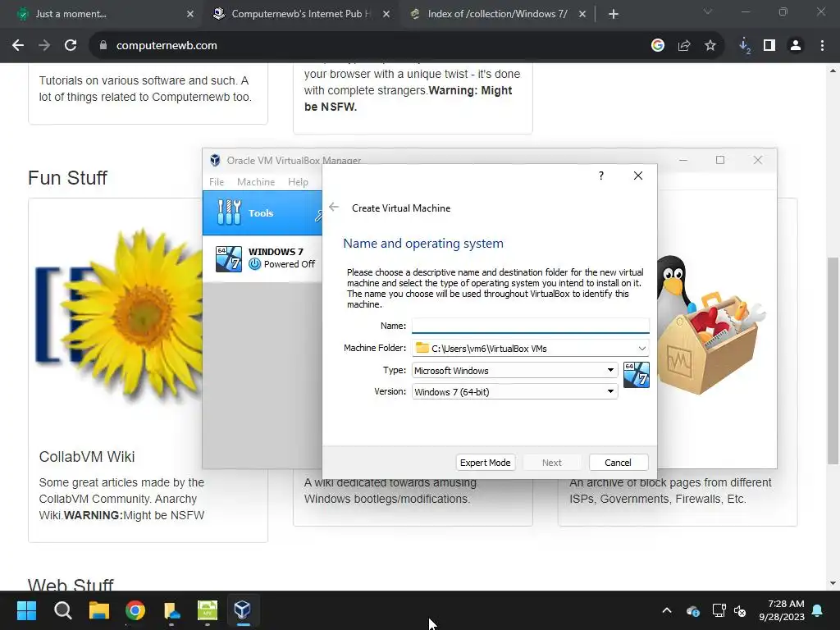Image resolution: width=840 pixels, height=630 pixels.
Task: Close the Computernewb's Internet Pub tab
Action: (386, 14)
